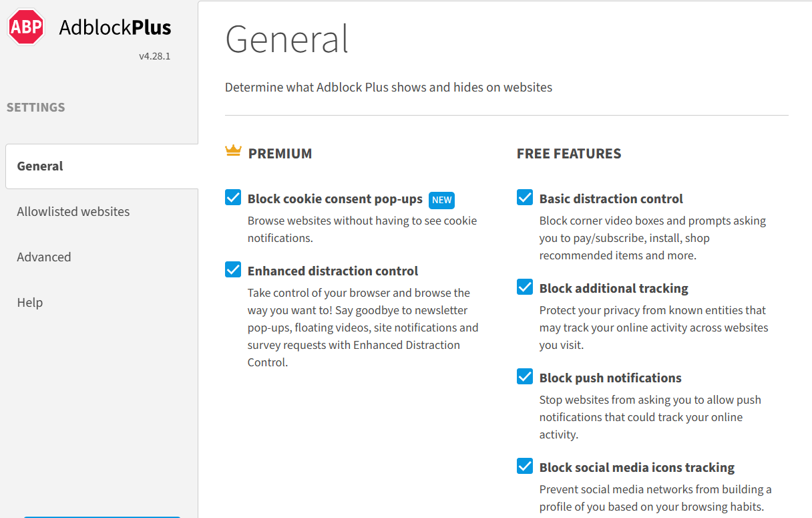Open the Help section in the sidebar

(30, 303)
